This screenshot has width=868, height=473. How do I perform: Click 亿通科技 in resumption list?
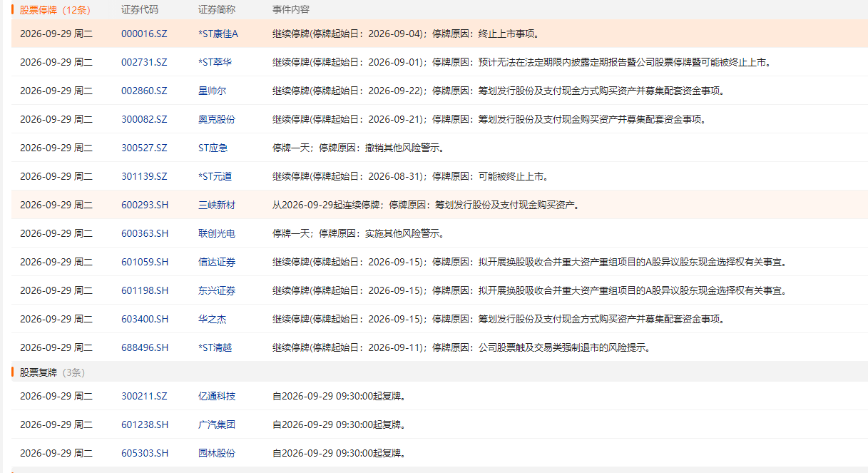coord(217,396)
